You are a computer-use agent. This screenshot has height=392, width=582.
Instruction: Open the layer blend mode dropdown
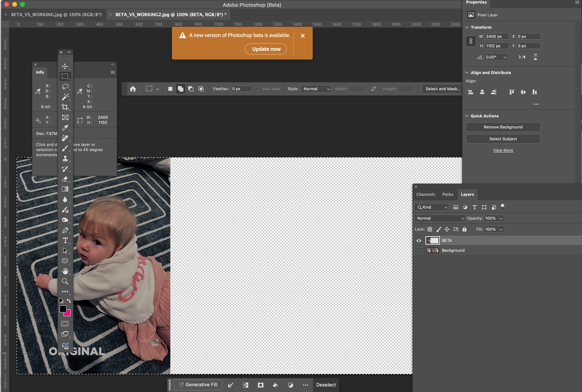pyautogui.click(x=440, y=218)
